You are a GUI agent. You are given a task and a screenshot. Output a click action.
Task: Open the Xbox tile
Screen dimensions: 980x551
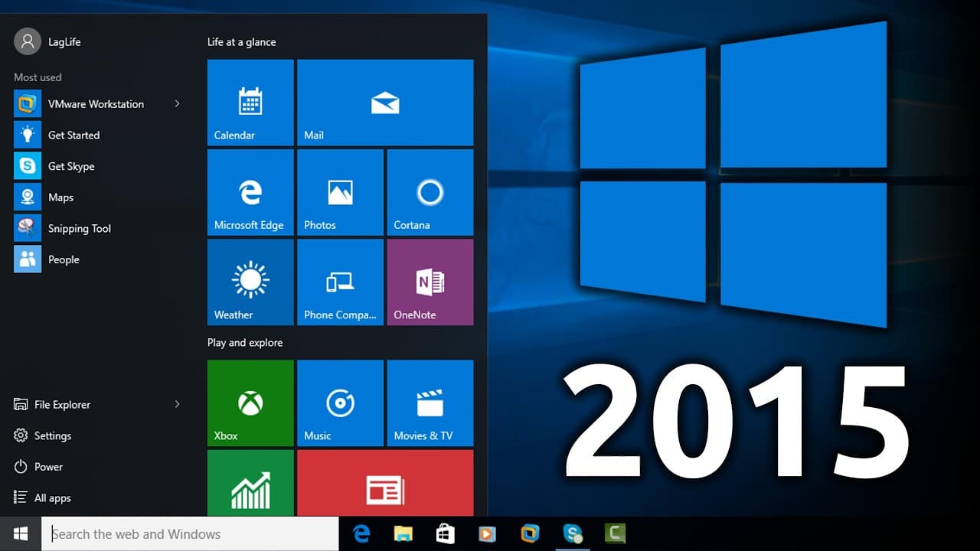[x=250, y=403]
